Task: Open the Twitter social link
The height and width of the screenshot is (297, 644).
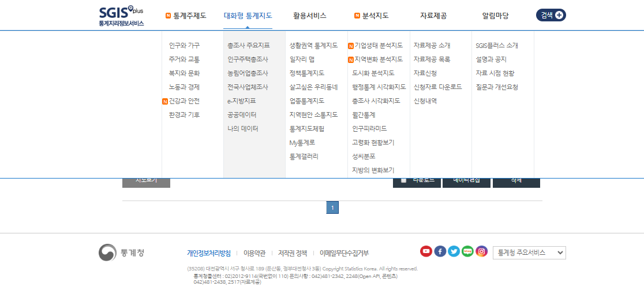Action: 454,251
